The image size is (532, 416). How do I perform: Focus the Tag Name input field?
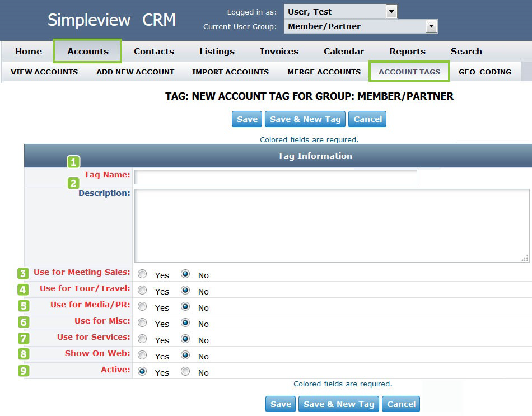(276, 177)
